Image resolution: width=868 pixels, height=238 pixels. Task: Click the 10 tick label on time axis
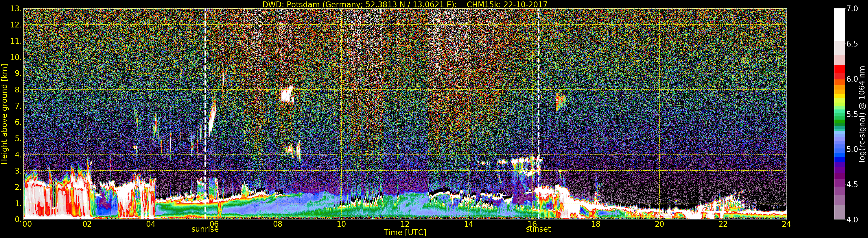point(341,224)
